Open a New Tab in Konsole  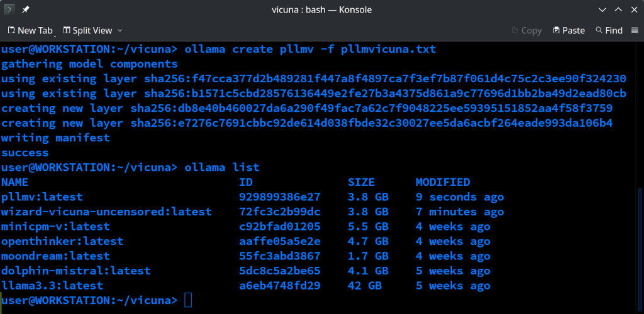click(30, 30)
